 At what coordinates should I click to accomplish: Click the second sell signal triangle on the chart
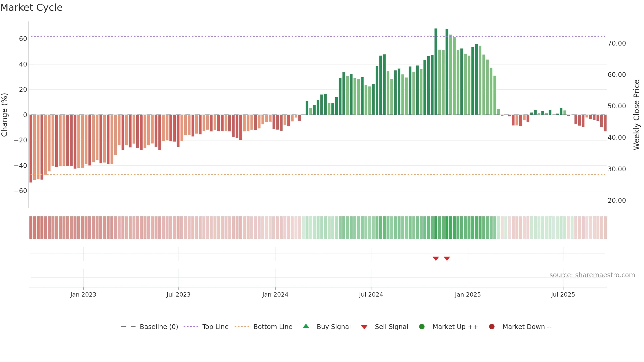coord(447,258)
